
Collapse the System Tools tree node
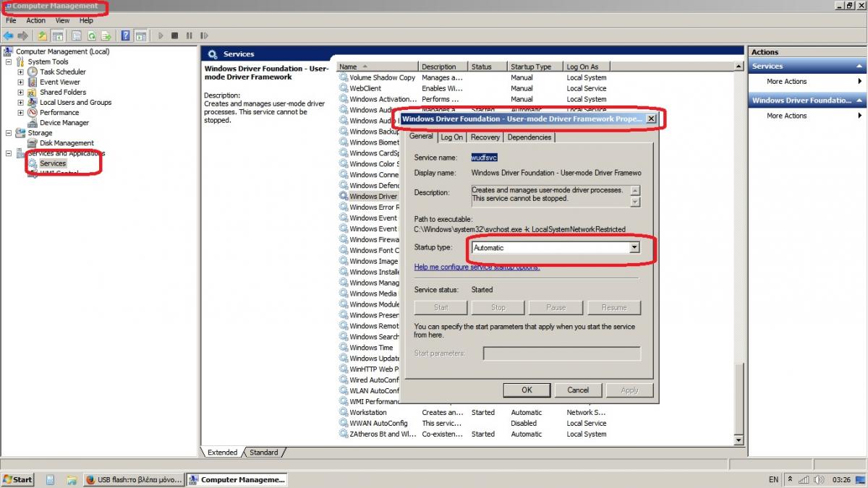(9, 61)
